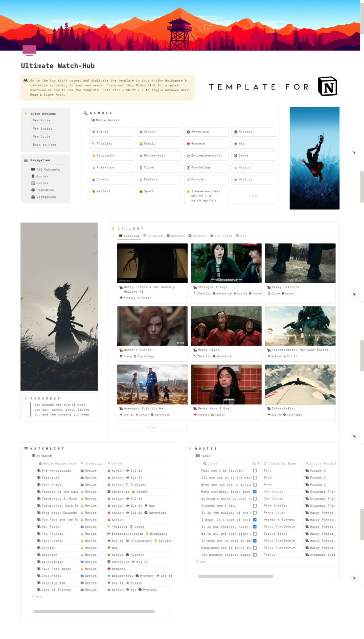The width and height of the screenshot is (364, 639).
Task: Click the QUOTES lightbulb heading icon
Action: [191, 448]
